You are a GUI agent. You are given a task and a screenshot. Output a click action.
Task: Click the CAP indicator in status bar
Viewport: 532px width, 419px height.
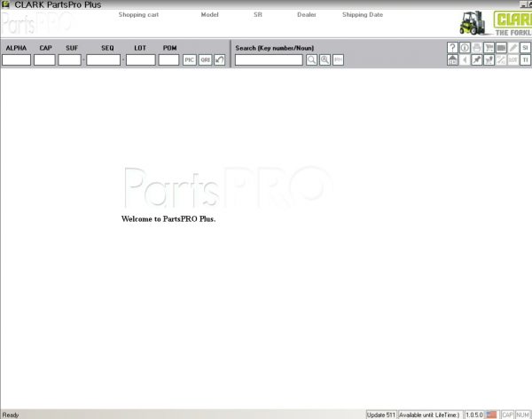tap(507, 415)
